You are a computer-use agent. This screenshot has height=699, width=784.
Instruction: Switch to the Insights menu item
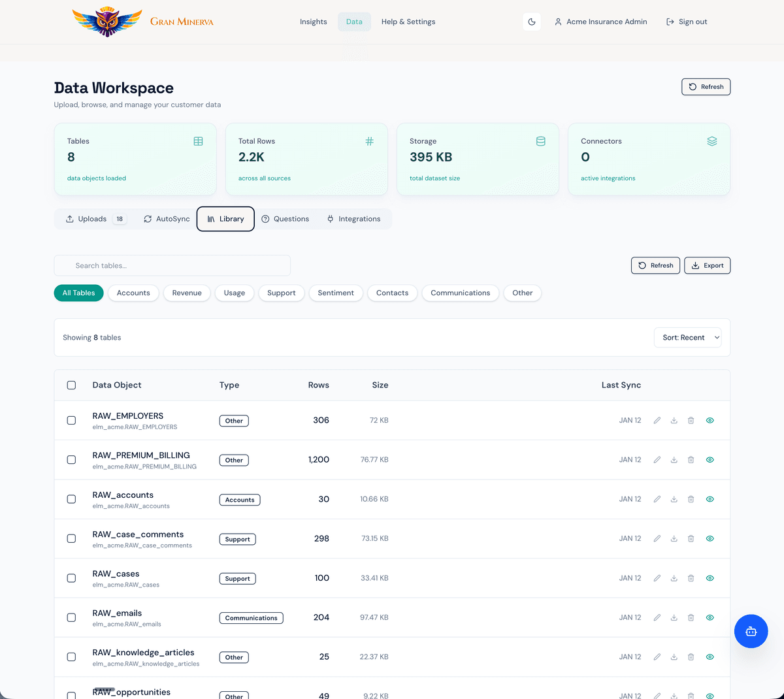tap(313, 22)
